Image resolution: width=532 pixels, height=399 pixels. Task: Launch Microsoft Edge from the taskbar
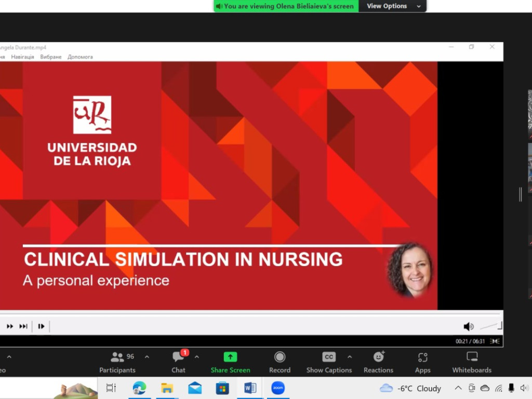click(139, 388)
